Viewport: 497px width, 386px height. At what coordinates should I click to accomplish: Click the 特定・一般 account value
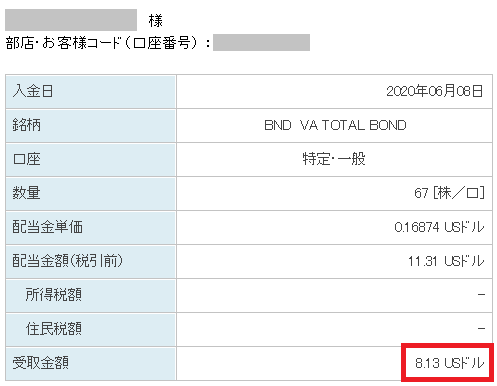point(334,159)
